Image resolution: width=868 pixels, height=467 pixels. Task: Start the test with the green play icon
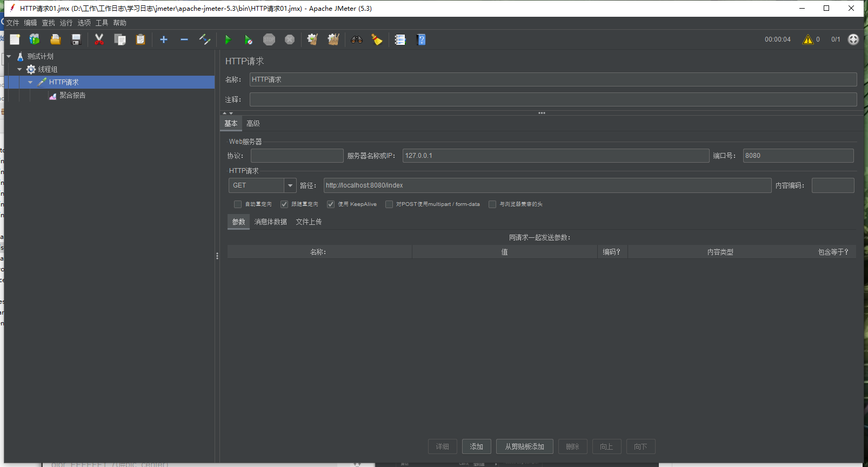pos(228,39)
